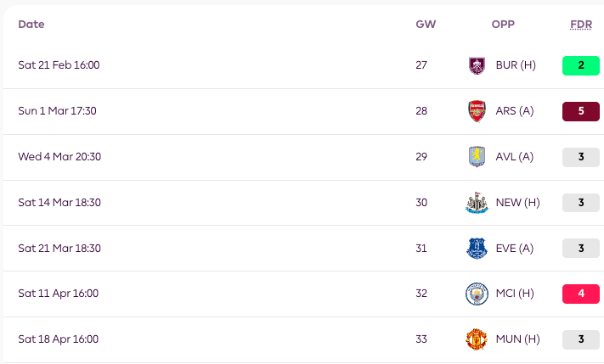Select the Sat 14 Mar 18:30 row
Viewport: 604px width, 364px height.
[303, 203]
